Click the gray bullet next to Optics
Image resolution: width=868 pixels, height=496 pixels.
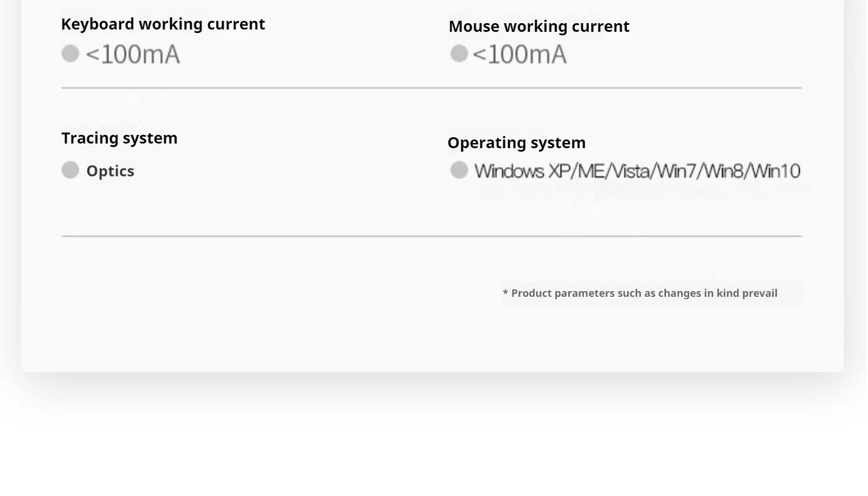[x=70, y=170]
